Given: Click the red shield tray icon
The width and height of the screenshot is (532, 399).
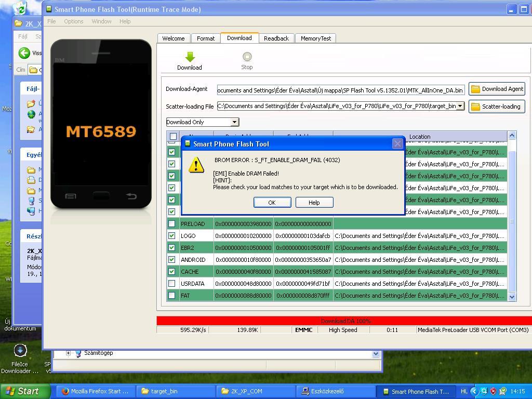Looking at the screenshot, I should [493, 391].
